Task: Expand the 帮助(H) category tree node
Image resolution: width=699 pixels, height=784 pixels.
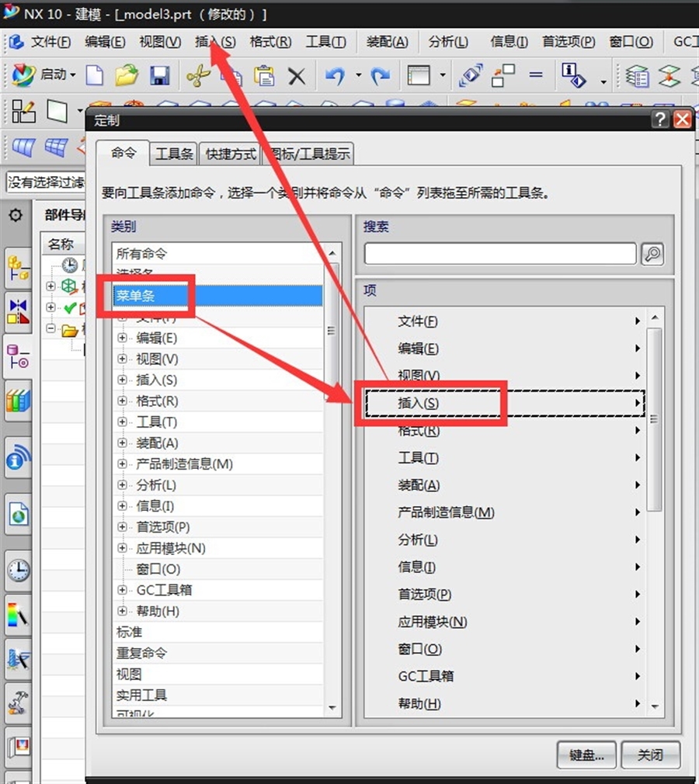Action: pyautogui.click(x=122, y=611)
